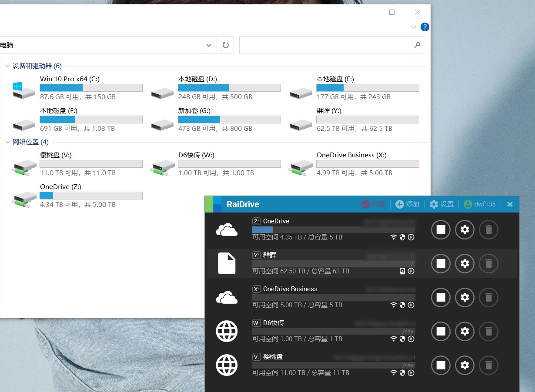
Task: Open Explorer help via the blue question mark
Action: 425,27
